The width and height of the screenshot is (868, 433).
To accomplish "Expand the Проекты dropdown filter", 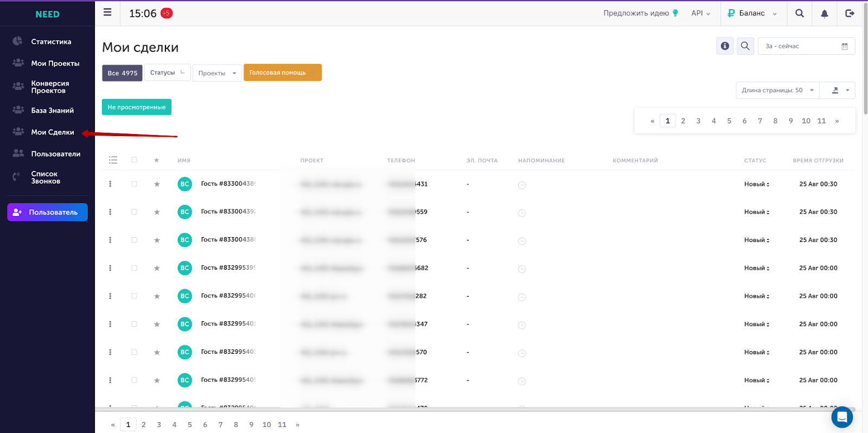I will pyautogui.click(x=217, y=73).
